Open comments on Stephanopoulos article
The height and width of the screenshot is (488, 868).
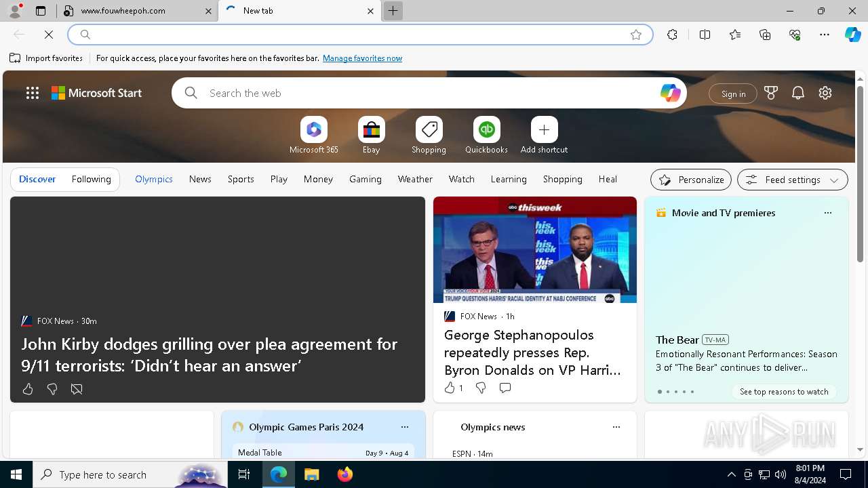(505, 388)
